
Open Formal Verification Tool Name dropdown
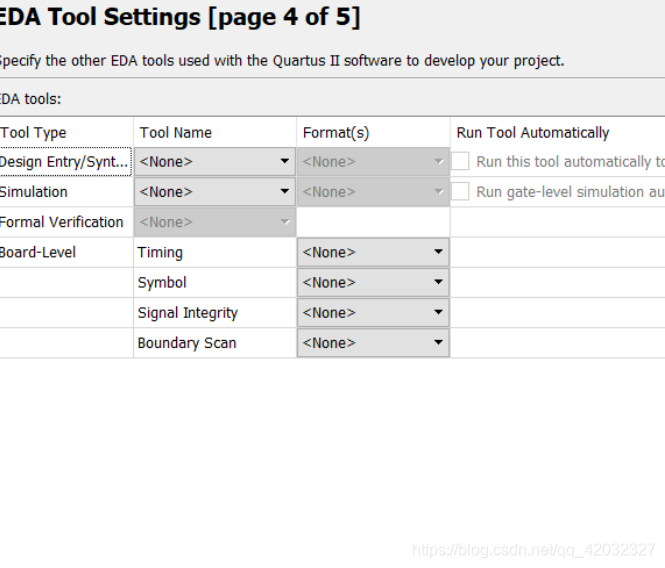215,222
